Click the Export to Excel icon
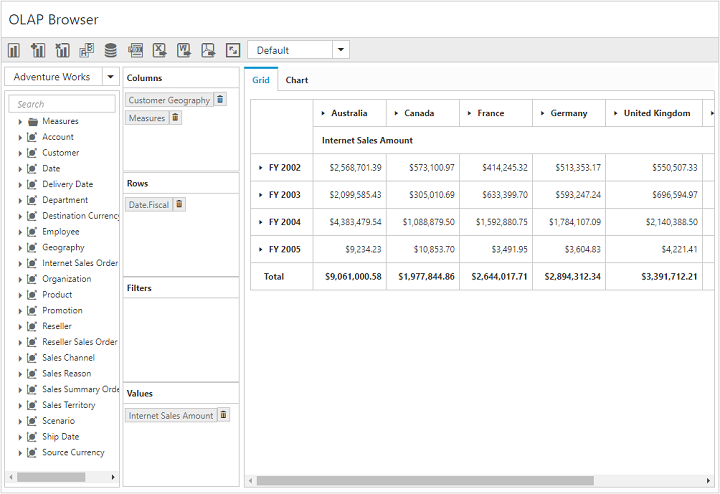The image size is (720, 494). click(159, 50)
